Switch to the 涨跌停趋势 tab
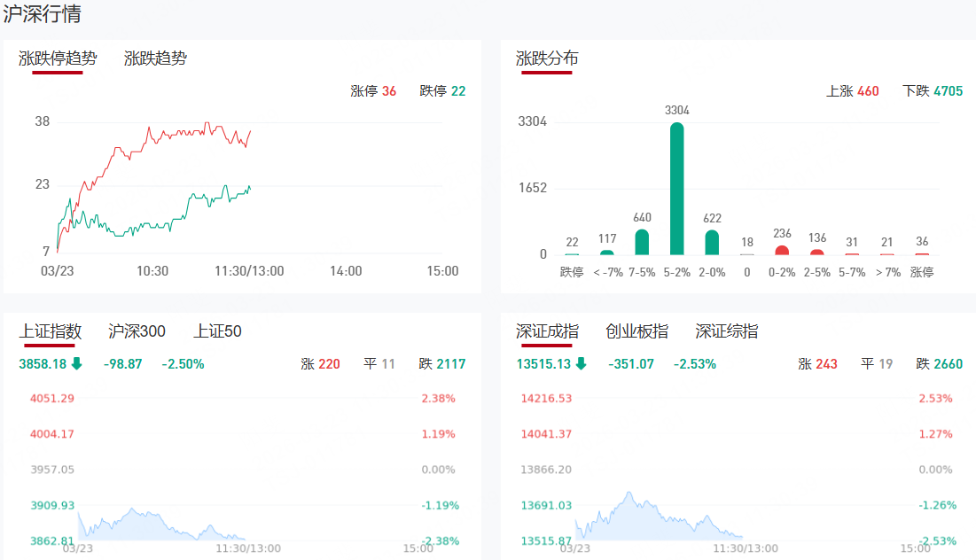Image resolution: width=976 pixels, height=560 pixels. (58, 58)
